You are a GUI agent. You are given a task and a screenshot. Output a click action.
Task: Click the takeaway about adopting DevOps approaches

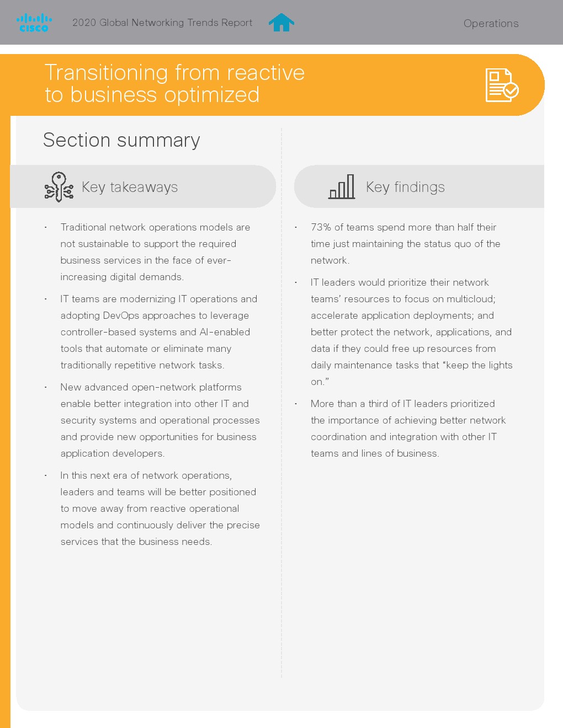(158, 332)
